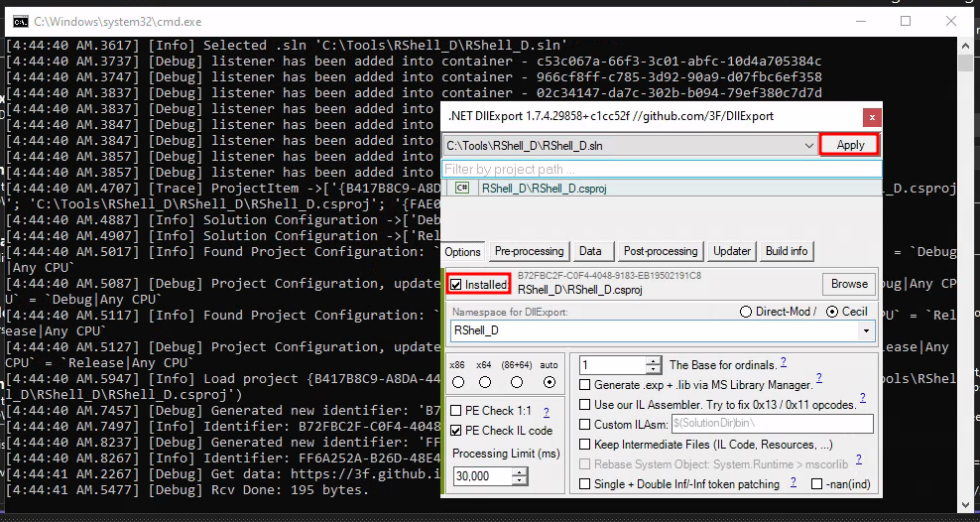Enable Keep Intermediate Files option
This screenshot has width=980, height=522.
585,445
